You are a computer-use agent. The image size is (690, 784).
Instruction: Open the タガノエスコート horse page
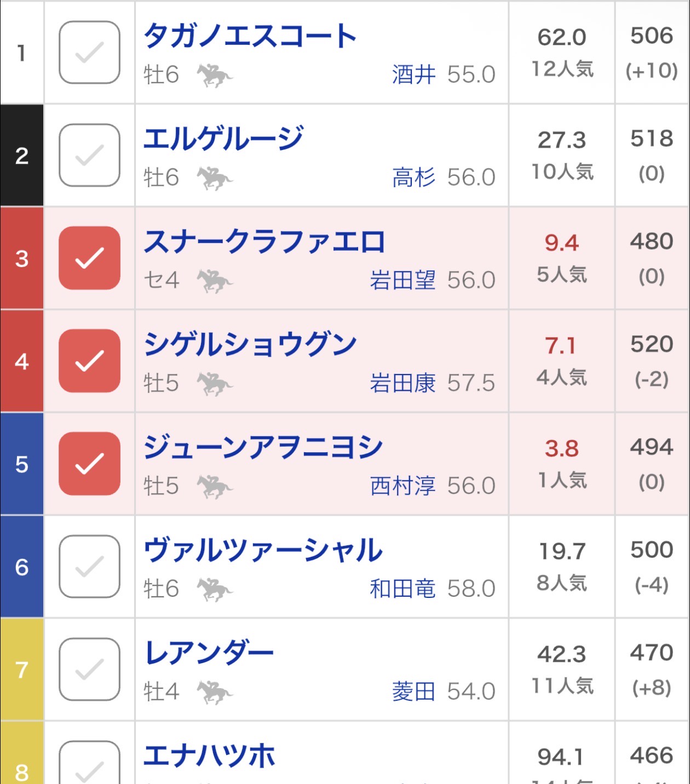pyautogui.click(x=250, y=36)
